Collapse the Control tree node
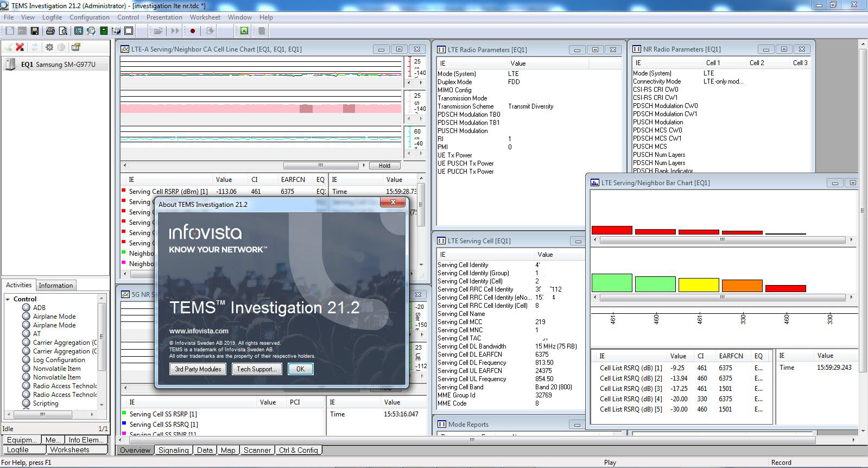Screen dimensions: 868x468 [x=8, y=299]
